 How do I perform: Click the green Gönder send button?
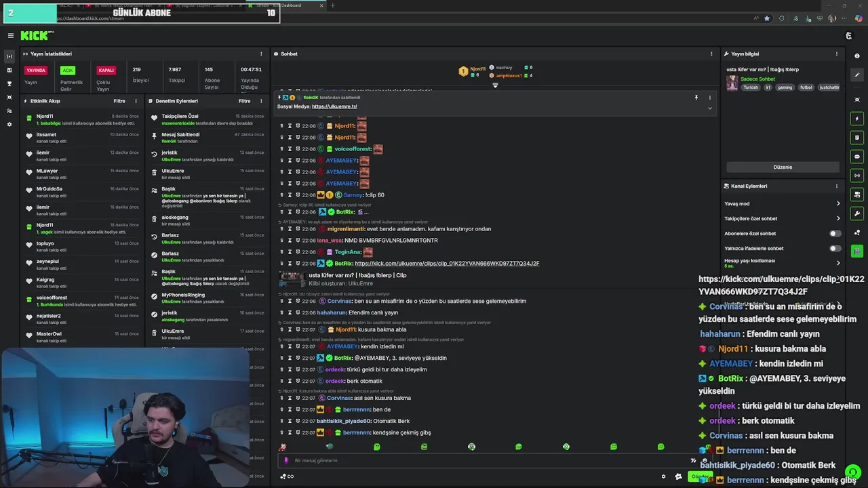tap(700, 476)
